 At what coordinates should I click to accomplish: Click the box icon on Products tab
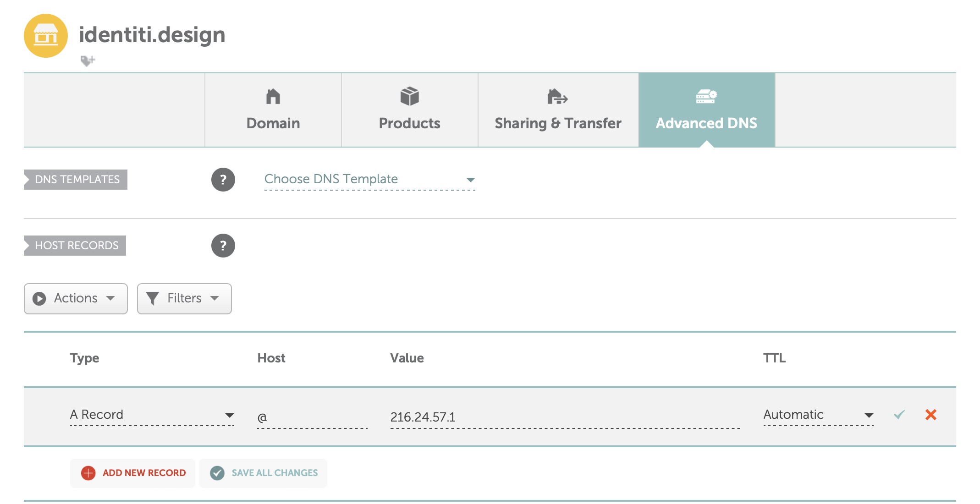click(409, 96)
